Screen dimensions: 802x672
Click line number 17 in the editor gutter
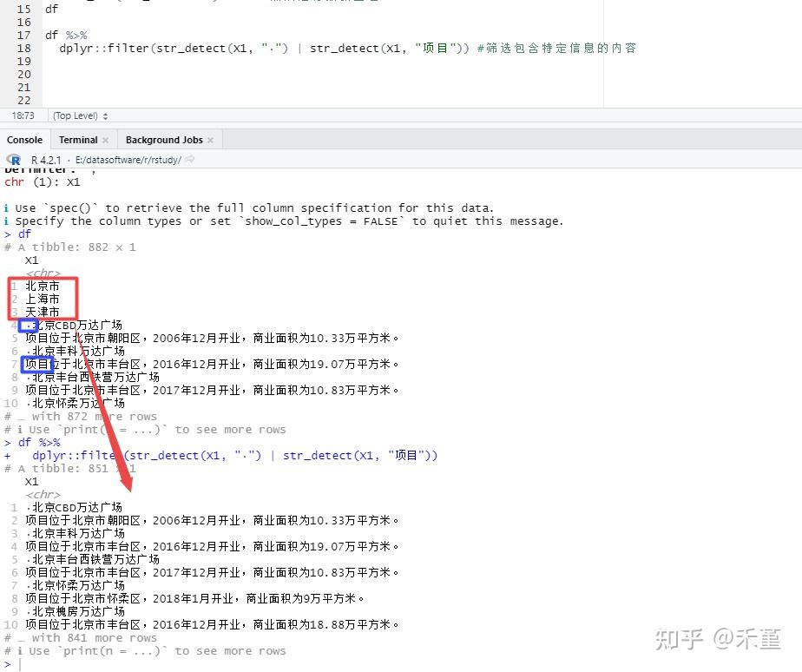pos(22,35)
